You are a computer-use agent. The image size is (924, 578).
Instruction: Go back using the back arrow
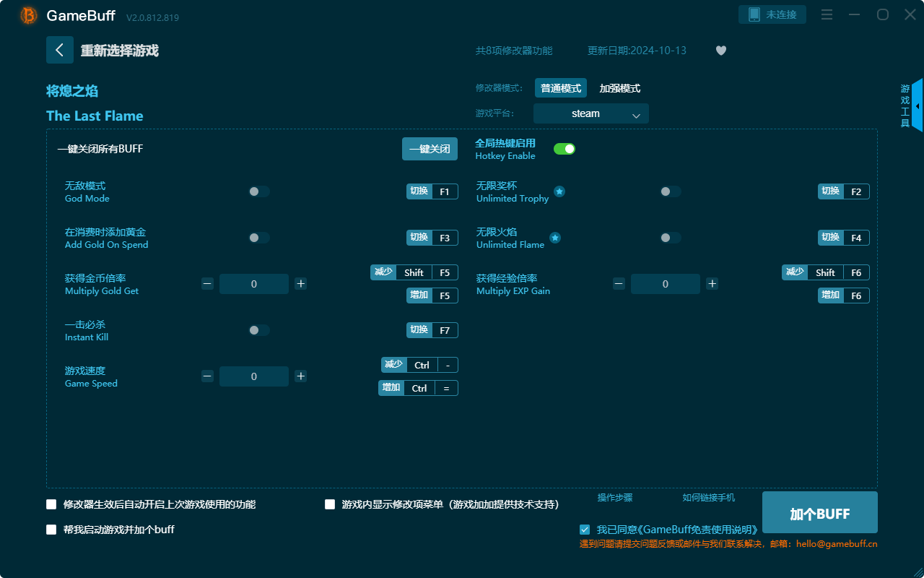(60, 49)
